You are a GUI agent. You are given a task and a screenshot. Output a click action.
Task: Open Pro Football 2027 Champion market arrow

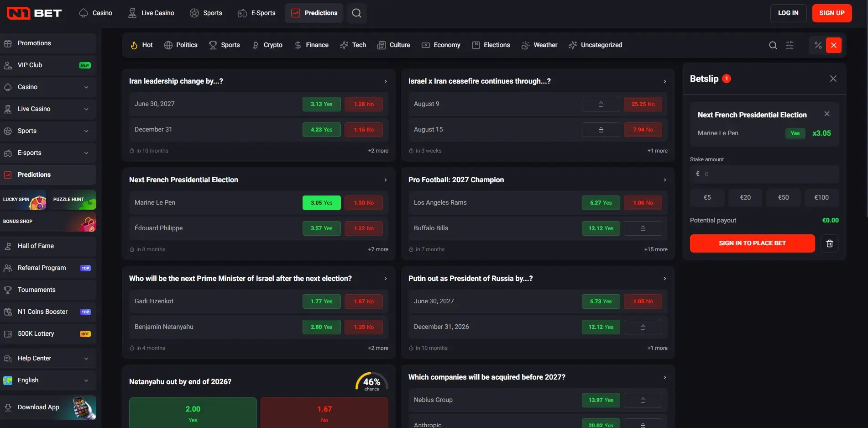click(x=665, y=180)
